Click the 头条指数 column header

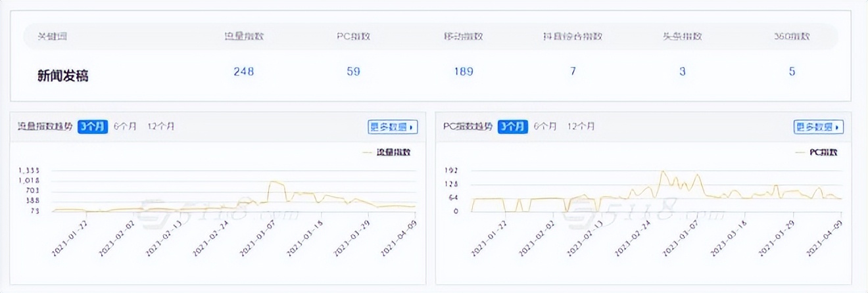pos(683,37)
